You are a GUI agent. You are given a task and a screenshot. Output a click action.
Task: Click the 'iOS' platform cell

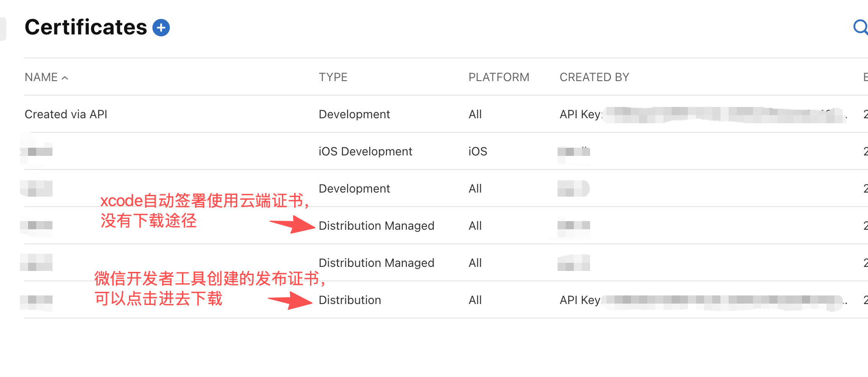[x=478, y=151]
